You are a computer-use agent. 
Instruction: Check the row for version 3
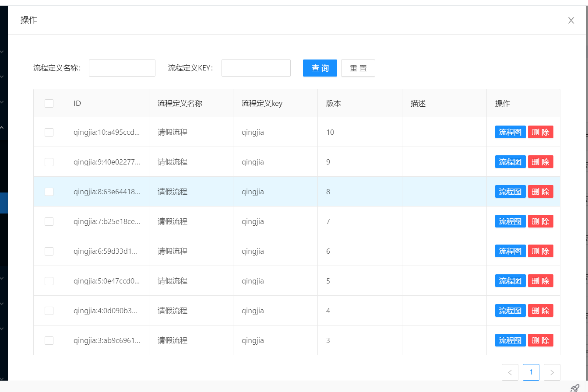click(x=49, y=340)
